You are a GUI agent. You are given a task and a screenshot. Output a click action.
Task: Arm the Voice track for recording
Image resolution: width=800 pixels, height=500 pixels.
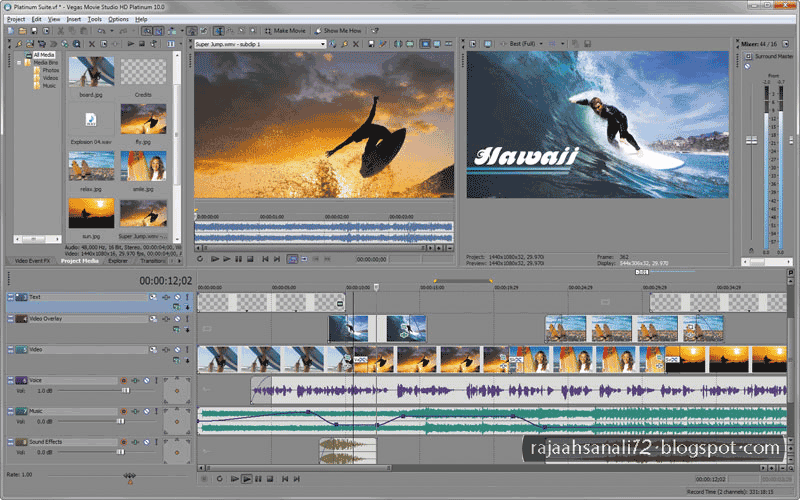pos(123,381)
